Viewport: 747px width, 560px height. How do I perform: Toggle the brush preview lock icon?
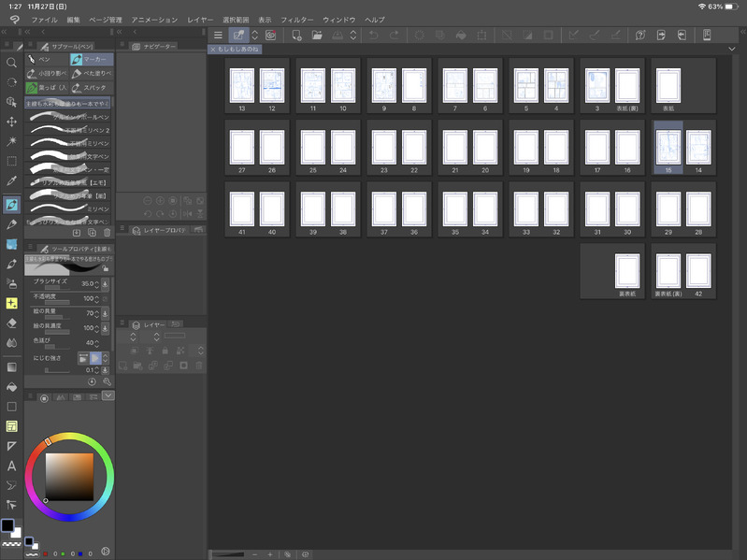106,268
